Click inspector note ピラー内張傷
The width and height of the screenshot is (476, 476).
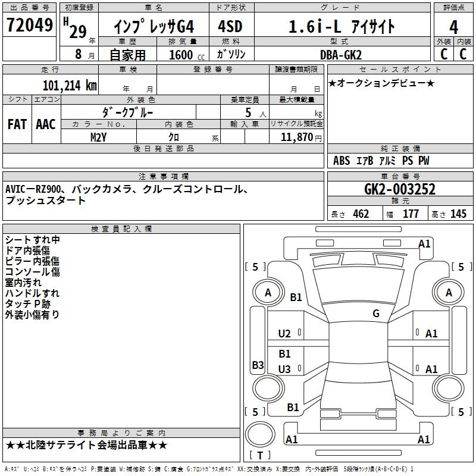(32, 261)
